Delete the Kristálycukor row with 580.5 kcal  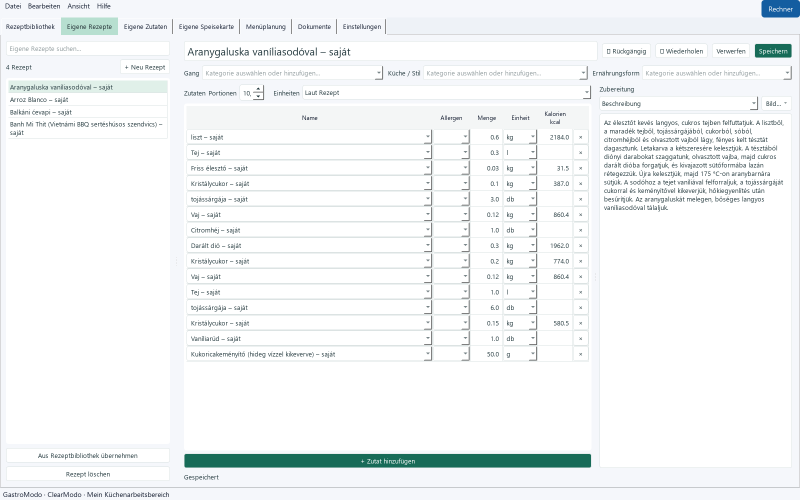pos(580,323)
